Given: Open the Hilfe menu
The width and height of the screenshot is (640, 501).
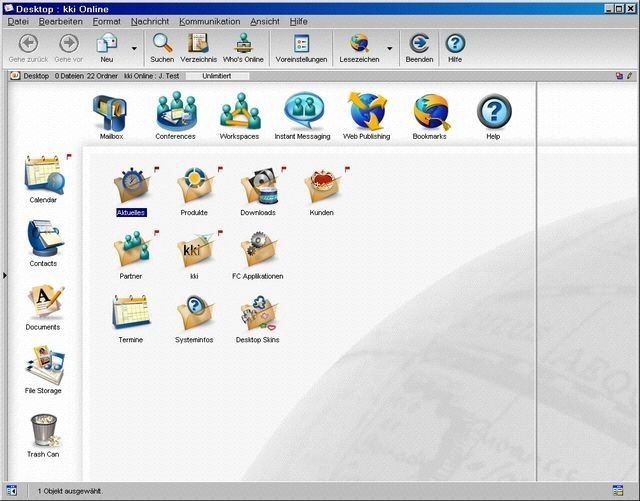Looking at the screenshot, I should pos(299,22).
